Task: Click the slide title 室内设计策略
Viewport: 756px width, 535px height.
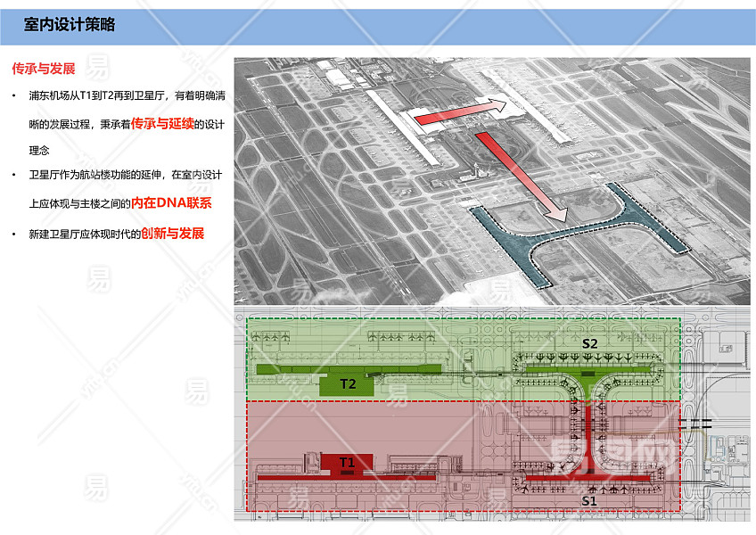Action: coord(70,25)
